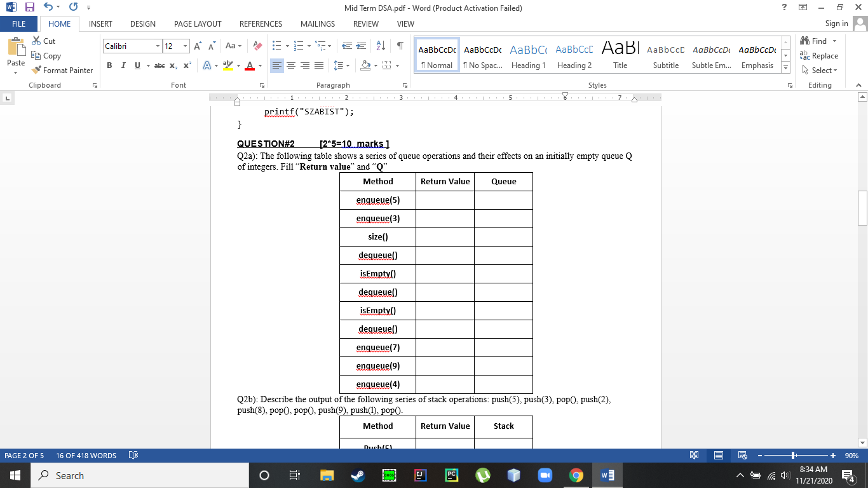Screen dimensions: 868x488
Task: Open Google Chrome from the taskbar
Action: tap(576, 475)
